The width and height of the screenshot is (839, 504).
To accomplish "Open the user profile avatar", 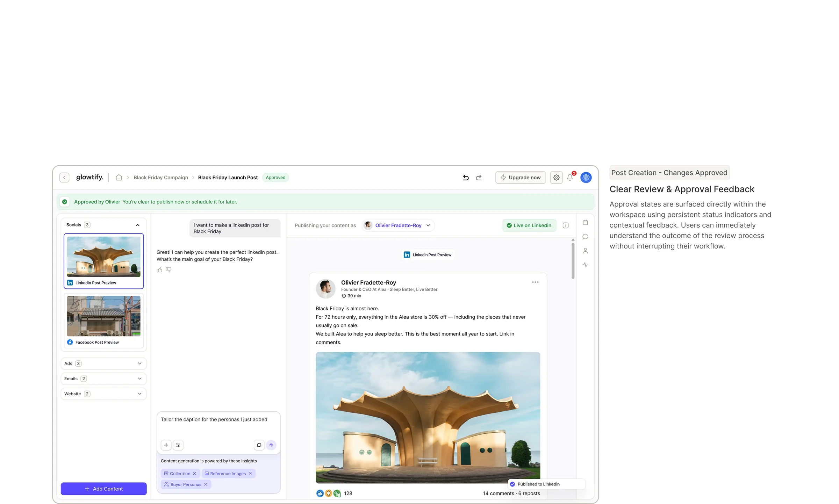I will pos(586,178).
